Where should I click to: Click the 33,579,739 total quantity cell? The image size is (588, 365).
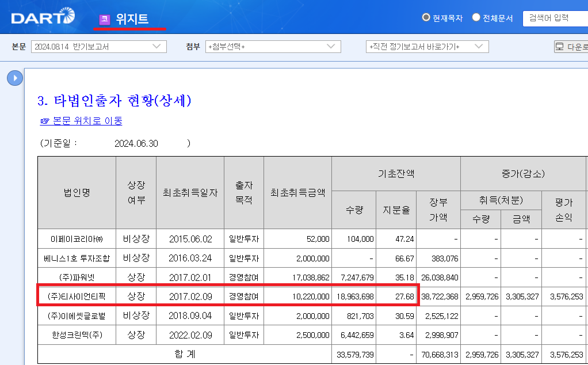pos(355,355)
